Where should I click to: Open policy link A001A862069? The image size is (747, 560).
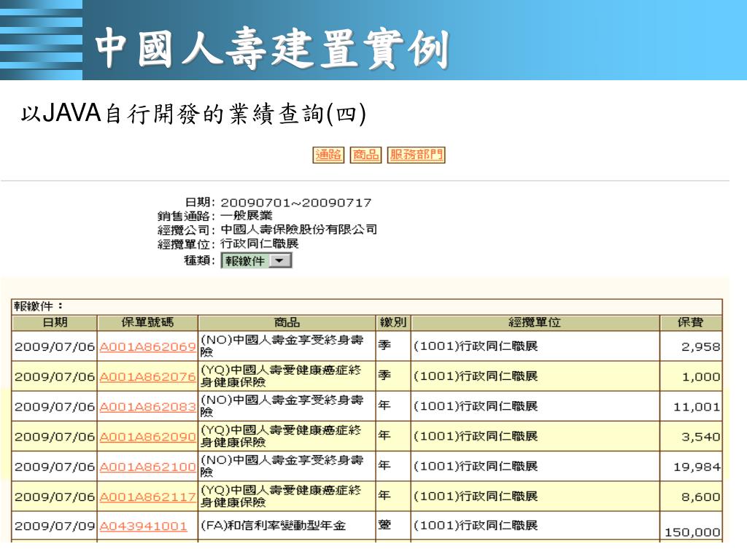tap(147, 346)
